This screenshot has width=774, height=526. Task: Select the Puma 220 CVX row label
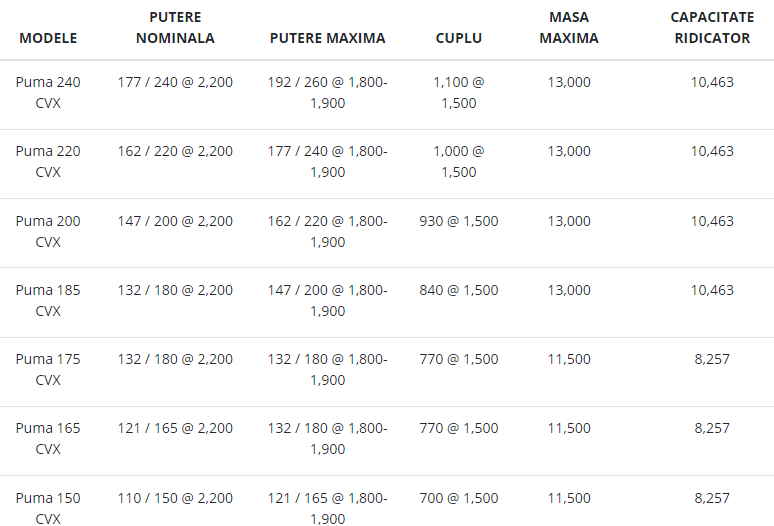point(48,161)
